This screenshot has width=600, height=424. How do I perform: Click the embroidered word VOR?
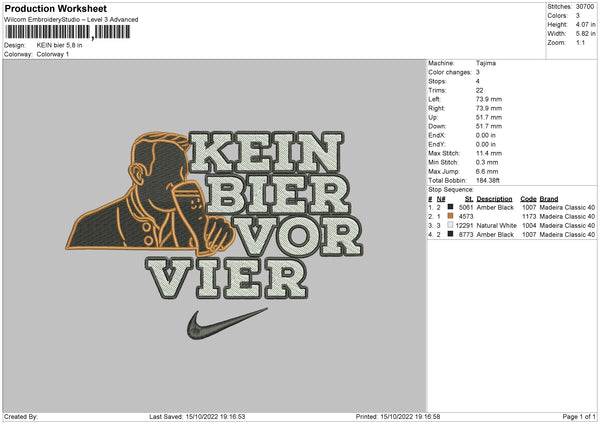pyautogui.click(x=298, y=236)
